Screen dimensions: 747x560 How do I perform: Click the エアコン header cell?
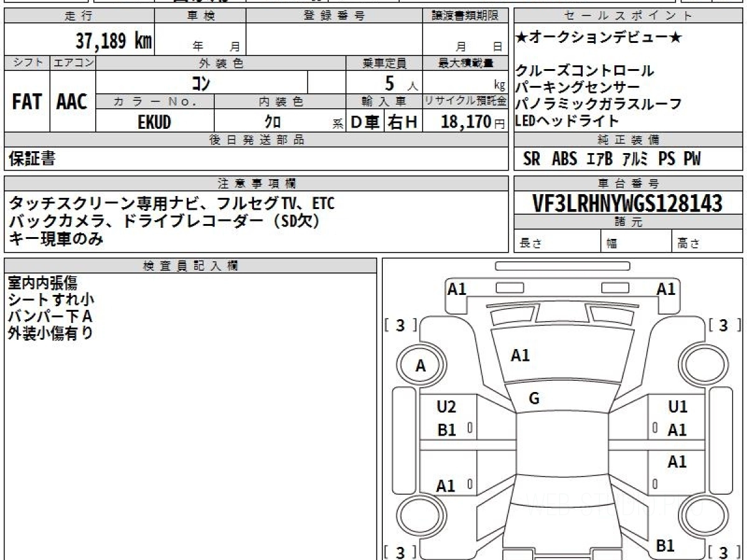point(73,63)
